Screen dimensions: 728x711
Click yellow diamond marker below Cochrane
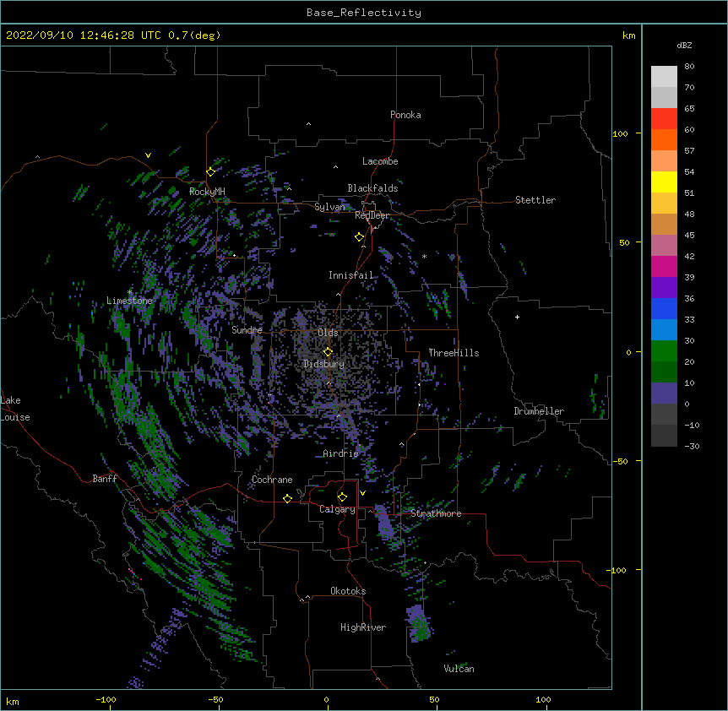(x=287, y=498)
